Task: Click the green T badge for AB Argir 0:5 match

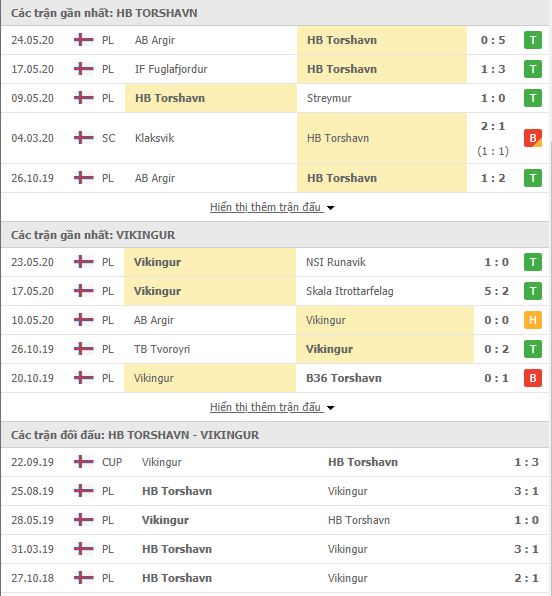Action: pyautogui.click(x=533, y=40)
